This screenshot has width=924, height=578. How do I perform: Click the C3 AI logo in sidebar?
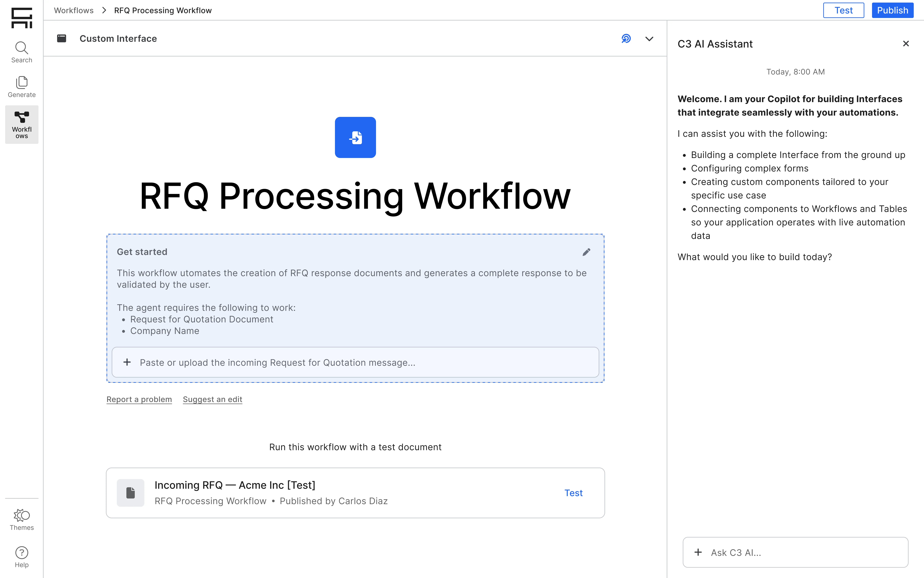tap(22, 18)
